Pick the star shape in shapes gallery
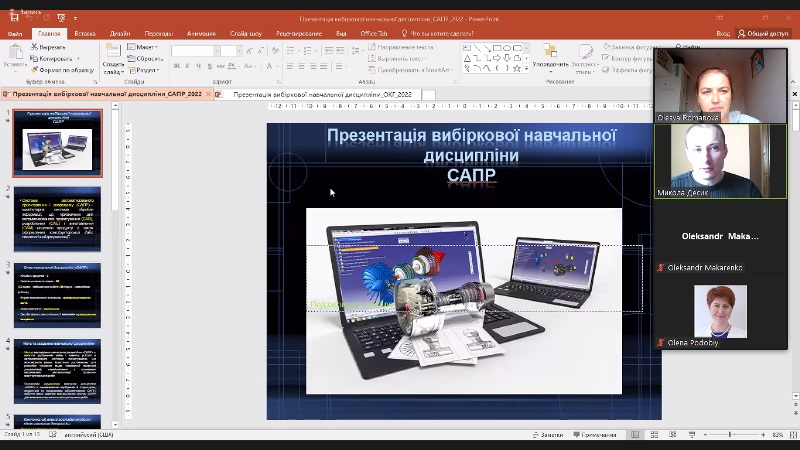The width and height of the screenshot is (800, 450). coord(517,68)
